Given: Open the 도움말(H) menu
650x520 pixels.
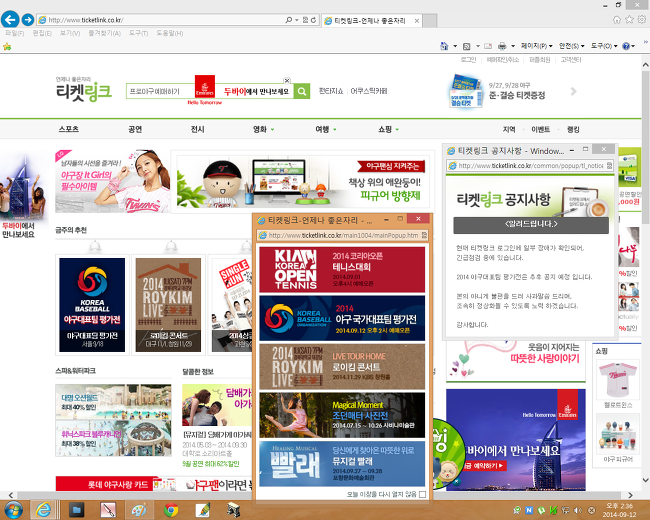Looking at the screenshot, I should tap(170, 33).
